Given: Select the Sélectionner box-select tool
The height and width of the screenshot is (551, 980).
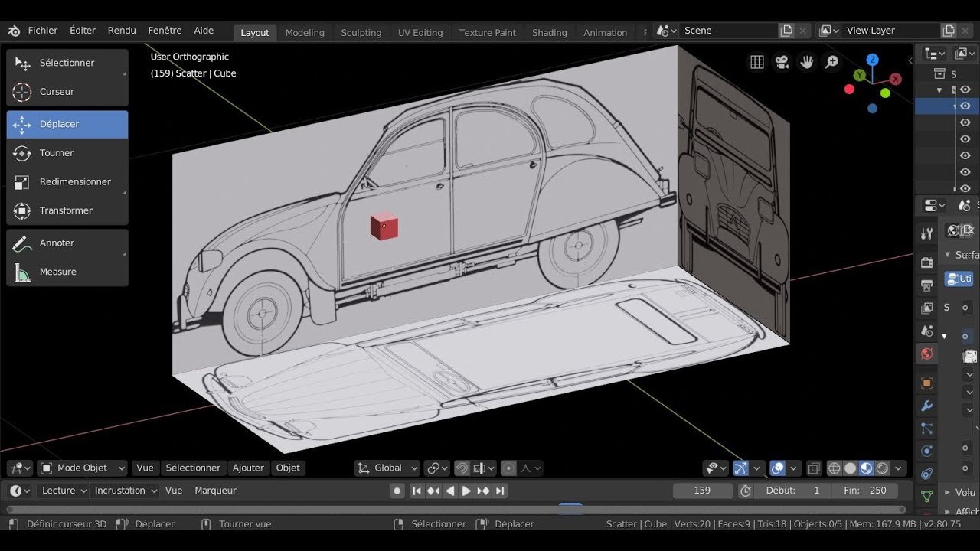Looking at the screenshot, I should coord(67,63).
